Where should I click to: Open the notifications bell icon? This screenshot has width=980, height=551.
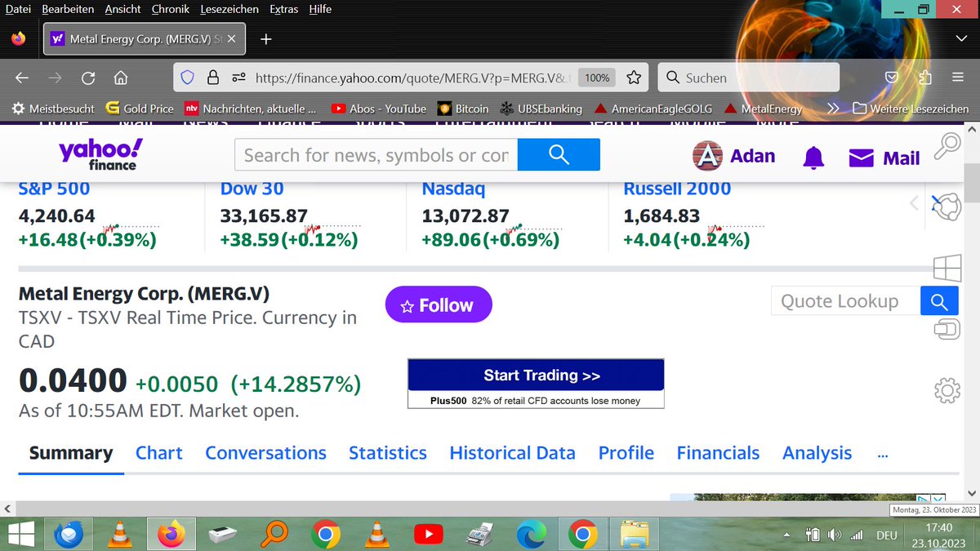click(x=813, y=157)
